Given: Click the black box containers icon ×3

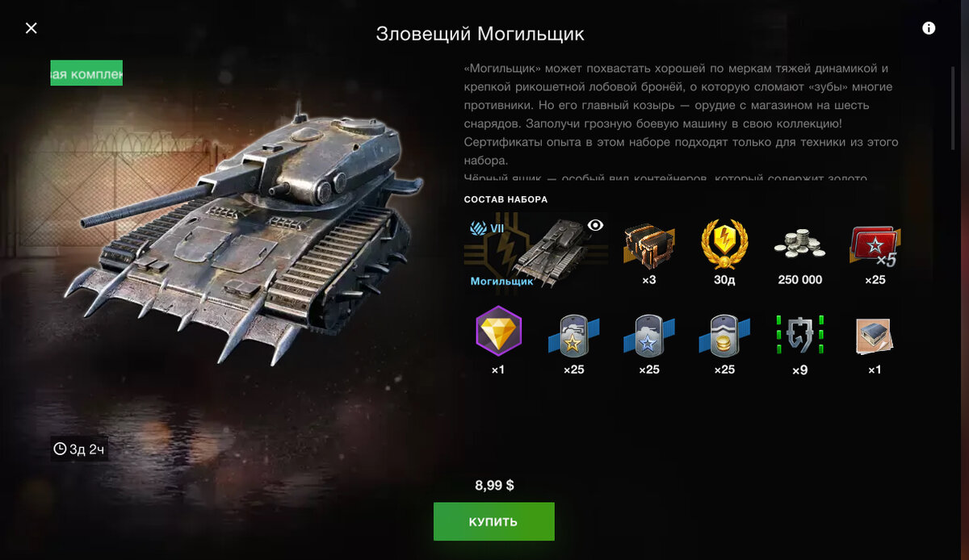Looking at the screenshot, I should pyautogui.click(x=648, y=245).
